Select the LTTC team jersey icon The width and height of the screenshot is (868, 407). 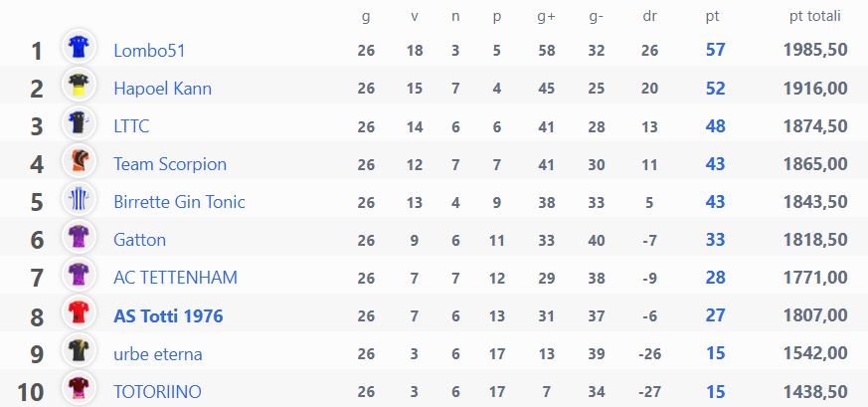click(79, 121)
